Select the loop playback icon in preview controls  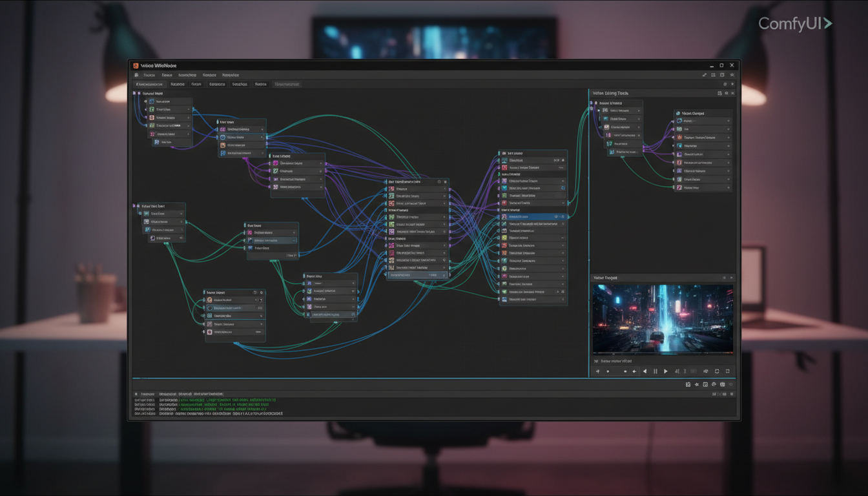717,371
